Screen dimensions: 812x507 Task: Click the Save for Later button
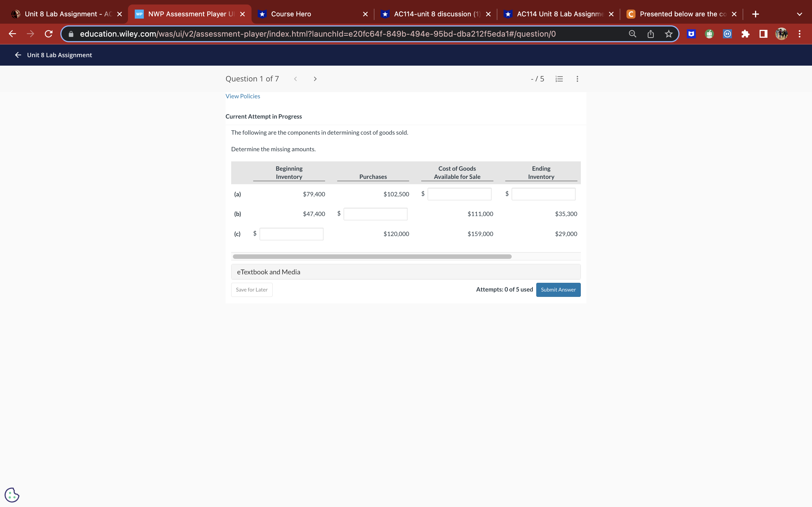[252, 290]
